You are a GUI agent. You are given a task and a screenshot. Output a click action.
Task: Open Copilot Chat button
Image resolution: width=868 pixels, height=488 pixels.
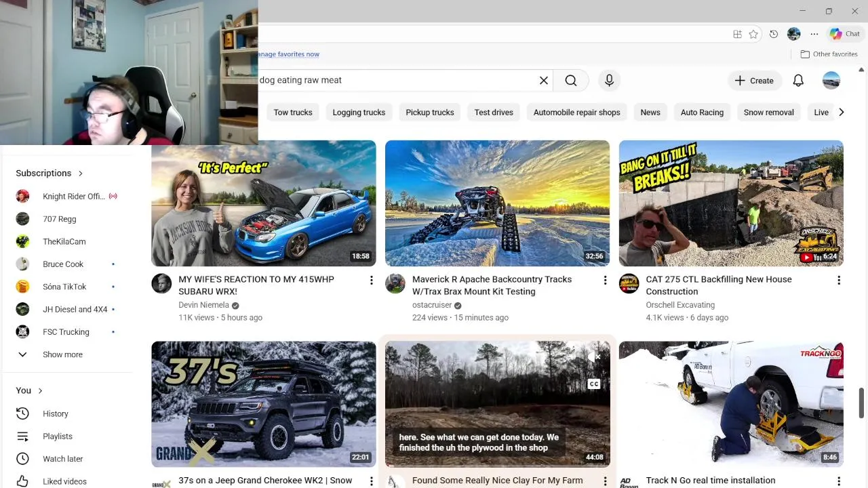[x=845, y=34]
